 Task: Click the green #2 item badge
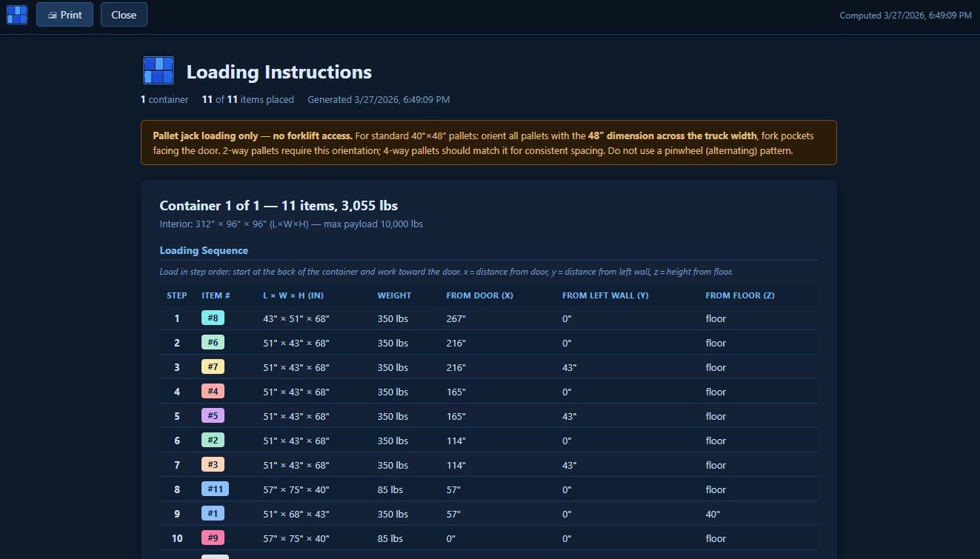(x=213, y=439)
